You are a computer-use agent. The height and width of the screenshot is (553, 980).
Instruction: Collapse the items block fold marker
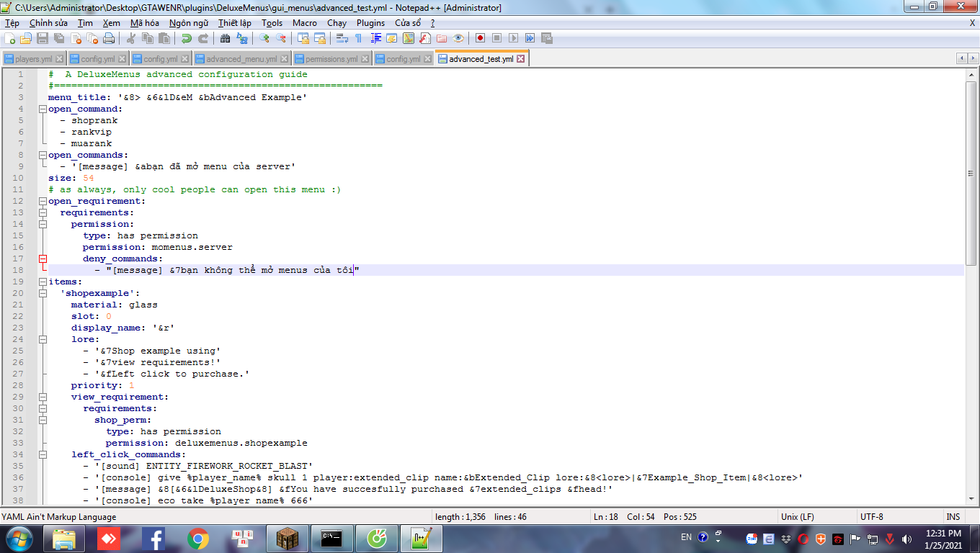pyautogui.click(x=43, y=282)
